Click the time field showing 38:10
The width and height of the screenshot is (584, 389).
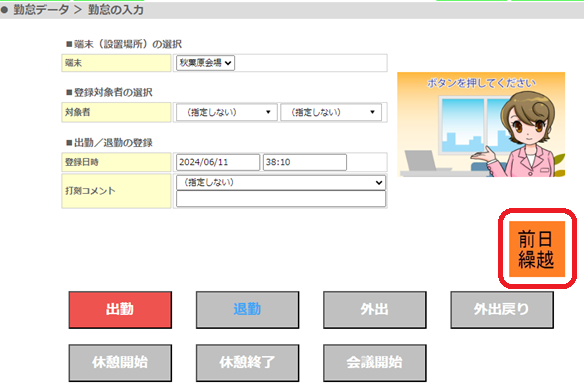pos(305,162)
